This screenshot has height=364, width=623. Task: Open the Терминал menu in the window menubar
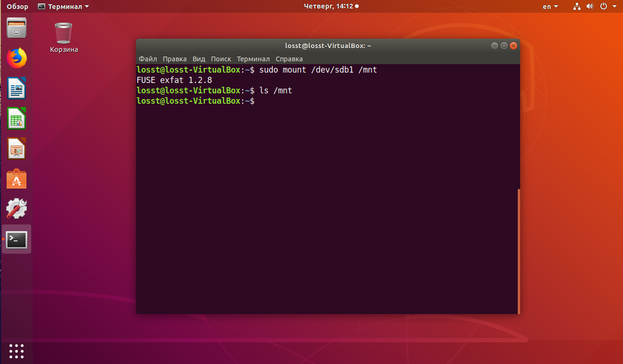(x=253, y=59)
